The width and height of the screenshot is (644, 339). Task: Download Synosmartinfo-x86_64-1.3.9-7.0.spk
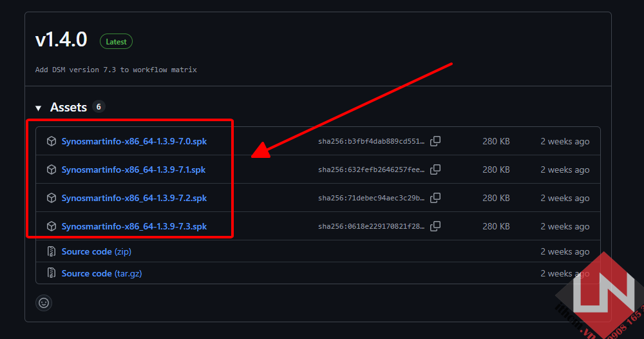pyautogui.click(x=134, y=141)
